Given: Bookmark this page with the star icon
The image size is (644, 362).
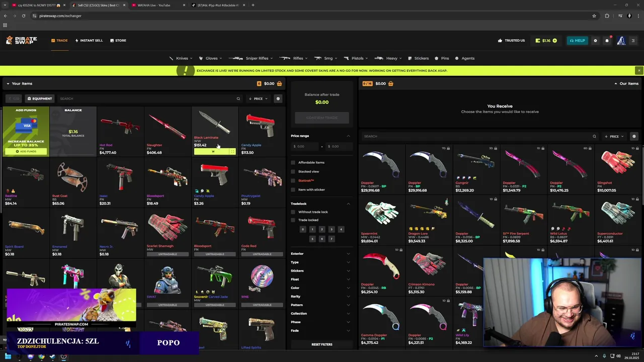Looking at the screenshot, I should click(594, 16).
